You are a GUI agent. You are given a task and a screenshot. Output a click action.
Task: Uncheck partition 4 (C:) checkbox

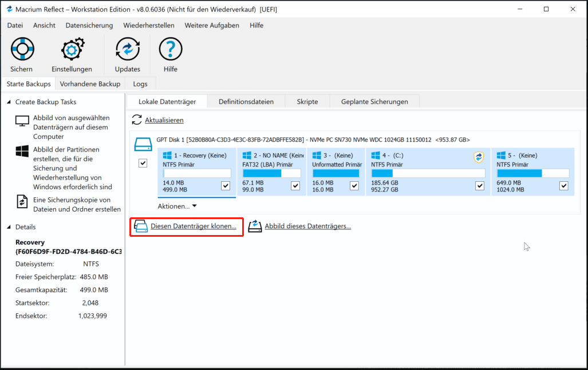coord(480,186)
